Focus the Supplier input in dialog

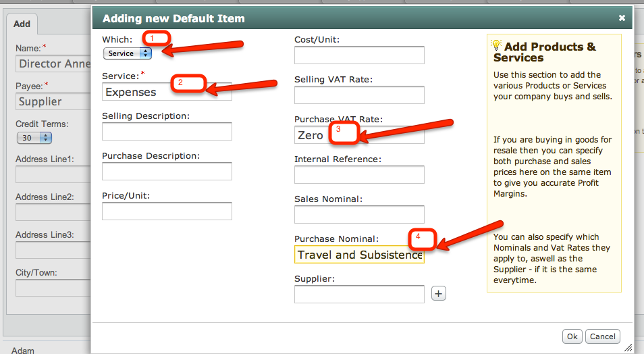359,294
